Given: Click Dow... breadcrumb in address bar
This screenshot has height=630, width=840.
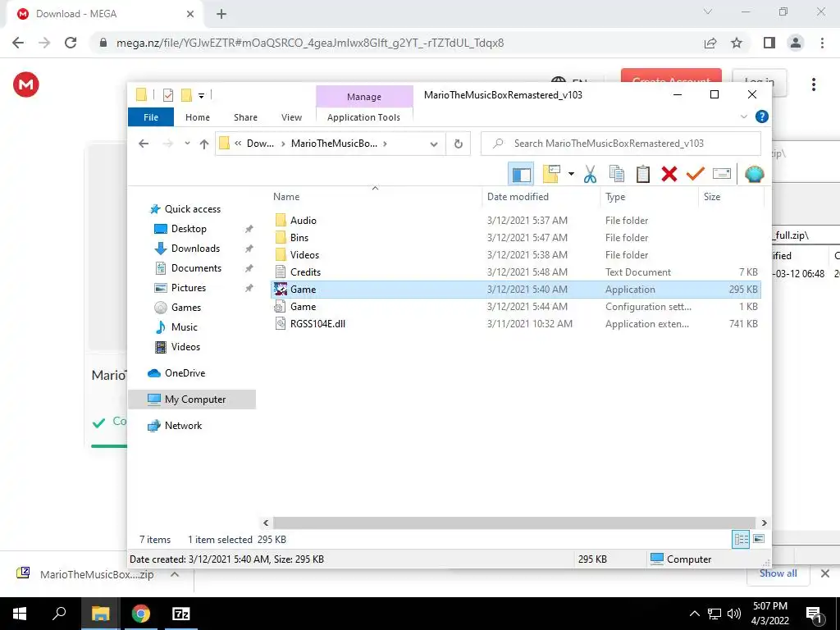Looking at the screenshot, I should pyautogui.click(x=260, y=144).
